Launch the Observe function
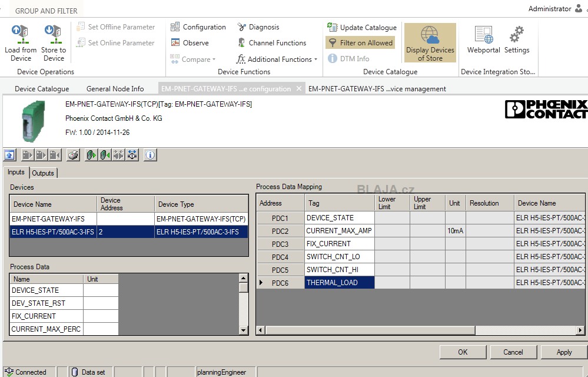Viewport: 588px width, 377px height. pos(190,43)
